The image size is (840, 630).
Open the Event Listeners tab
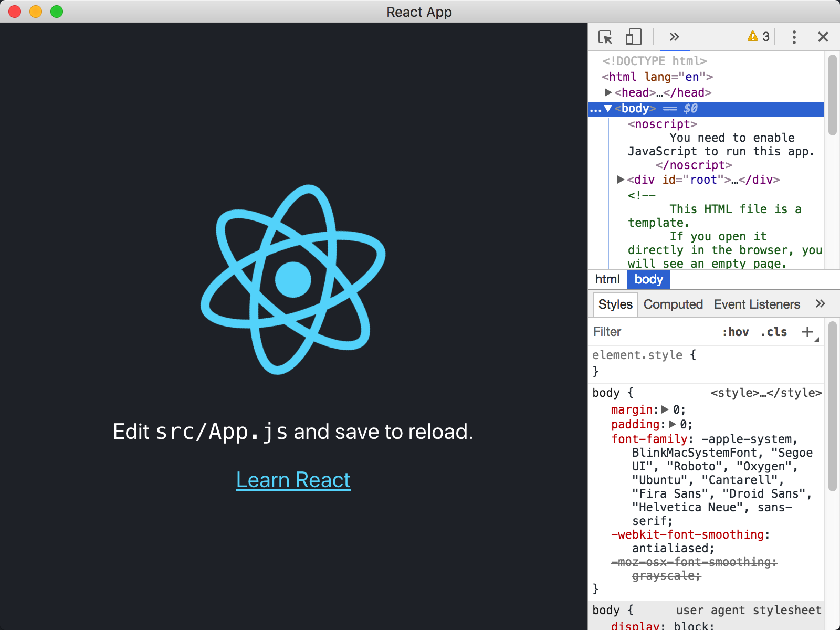pos(757,304)
